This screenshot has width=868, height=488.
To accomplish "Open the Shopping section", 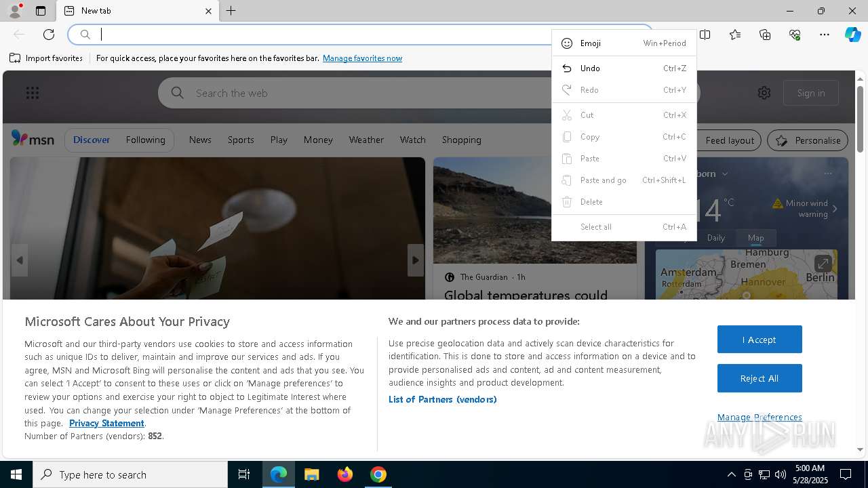I will click(461, 140).
